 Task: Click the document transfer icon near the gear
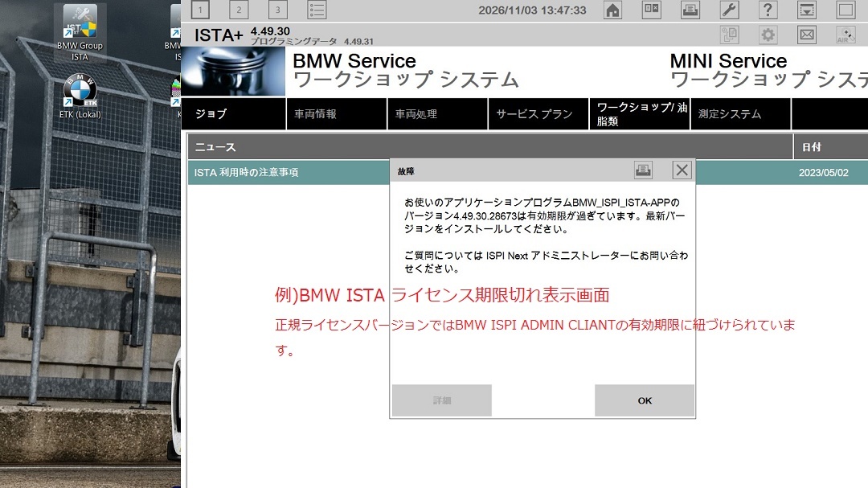point(730,34)
